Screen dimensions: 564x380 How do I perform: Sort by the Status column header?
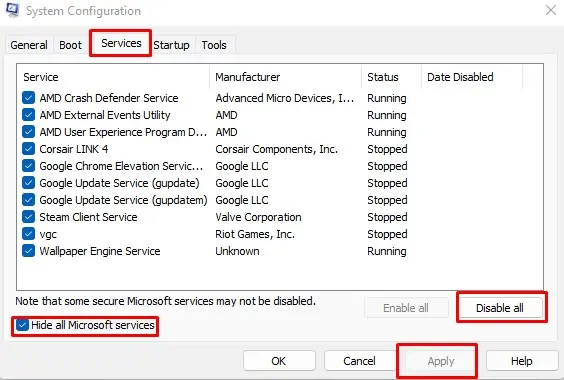[391, 77]
